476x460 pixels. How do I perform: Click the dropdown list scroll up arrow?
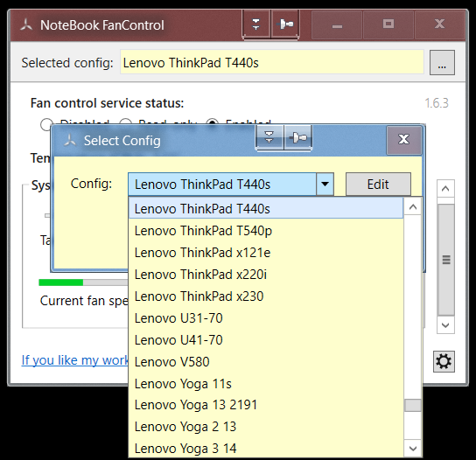pos(412,206)
